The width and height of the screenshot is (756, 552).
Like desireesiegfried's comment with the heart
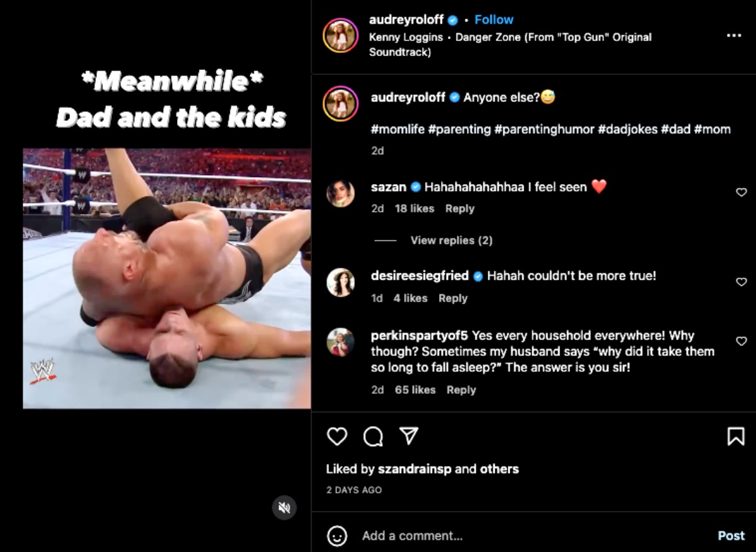742,282
